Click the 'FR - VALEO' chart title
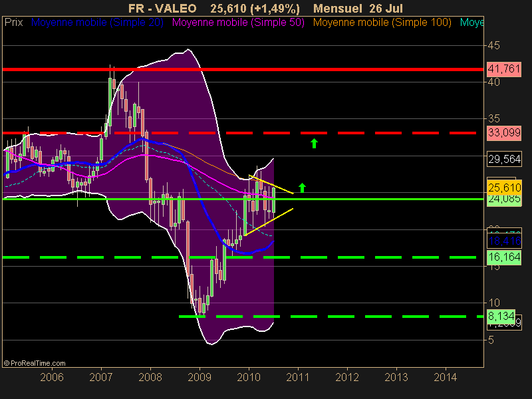Viewport: 532px width, 399px height. [x=162, y=8]
